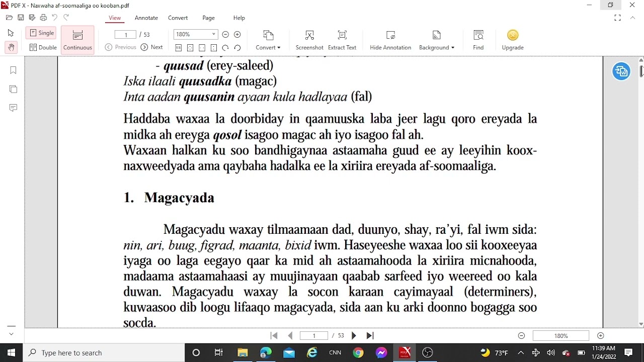Choose the arrow selection tool
The image size is (644, 362).
point(11,33)
